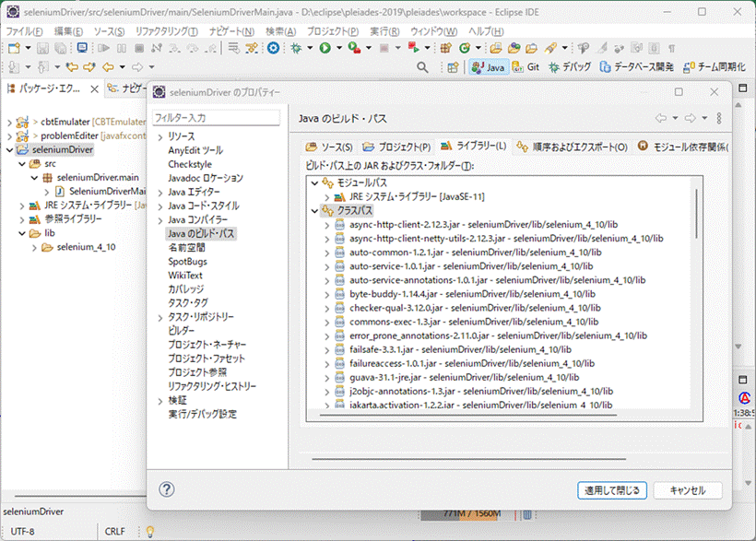Screen dimensions: 756x541
Task: Open the ファイル menu
Action: (x=24, y=31)
